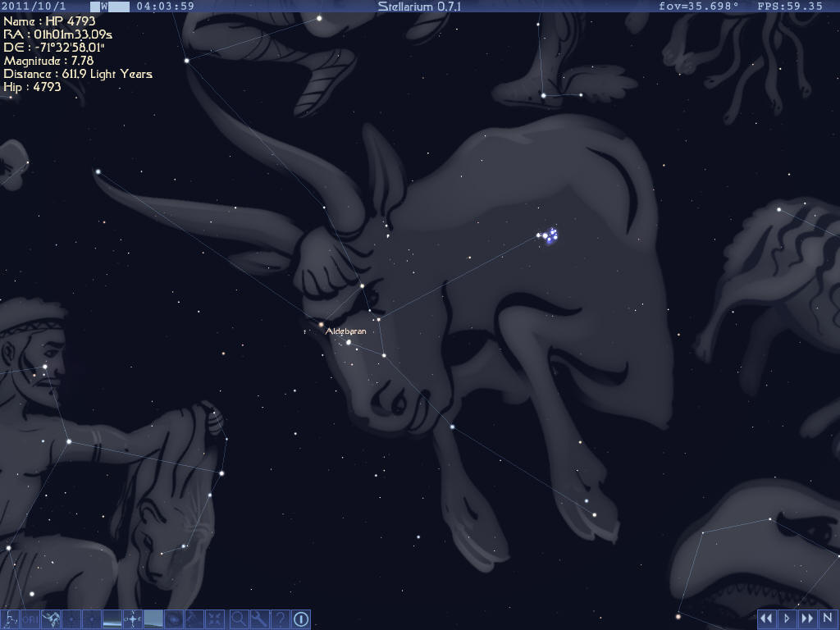Toggle the equatorial grid
Viewport: 840px width, 630px height.
(92, 619)
